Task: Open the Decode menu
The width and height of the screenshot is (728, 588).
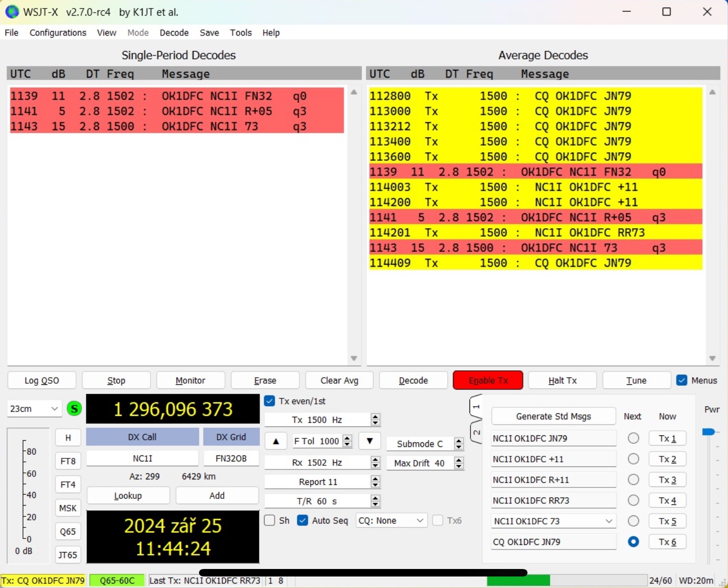Action: click(x=174, y=33)
